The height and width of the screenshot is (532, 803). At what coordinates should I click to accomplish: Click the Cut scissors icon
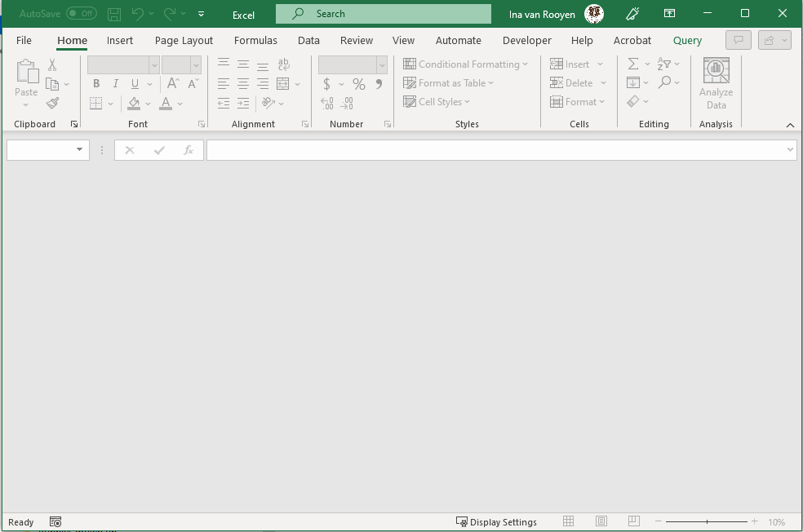[x=53, y=65]
